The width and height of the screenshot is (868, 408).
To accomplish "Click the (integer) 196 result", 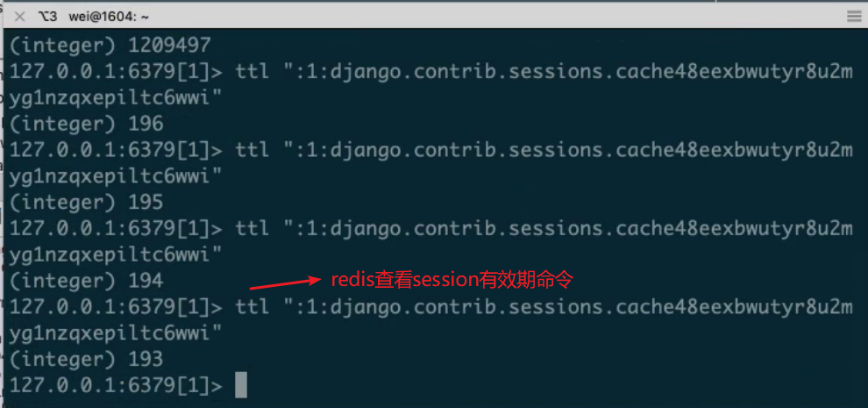I will click(86, 125).
